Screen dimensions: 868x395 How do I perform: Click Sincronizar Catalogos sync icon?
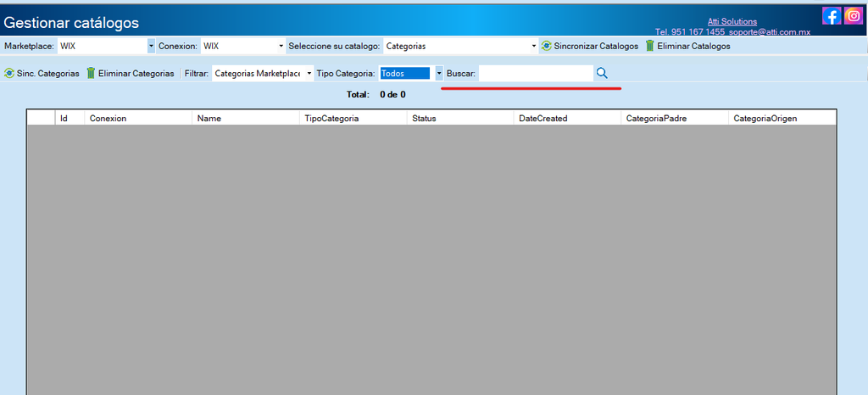click(x=547, y=46)
